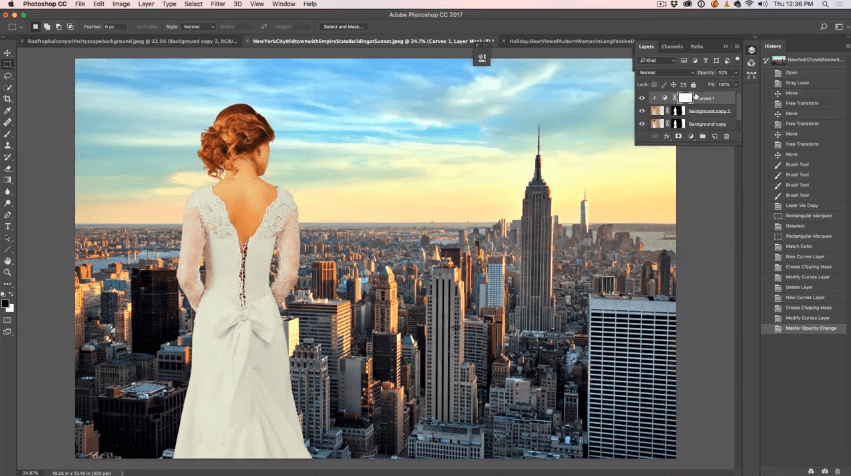
Task: Open the Image menu
Action: click(x=121, y=4)
